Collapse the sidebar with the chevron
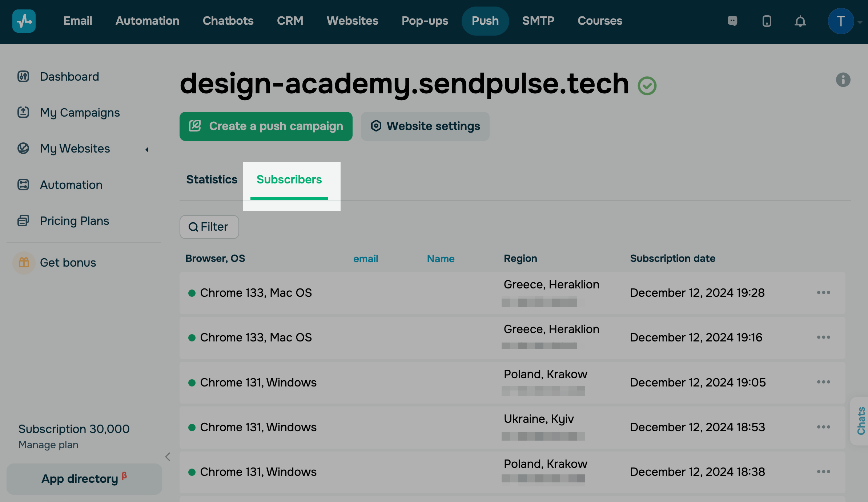 pyautogui.click(x=168, y=457)
